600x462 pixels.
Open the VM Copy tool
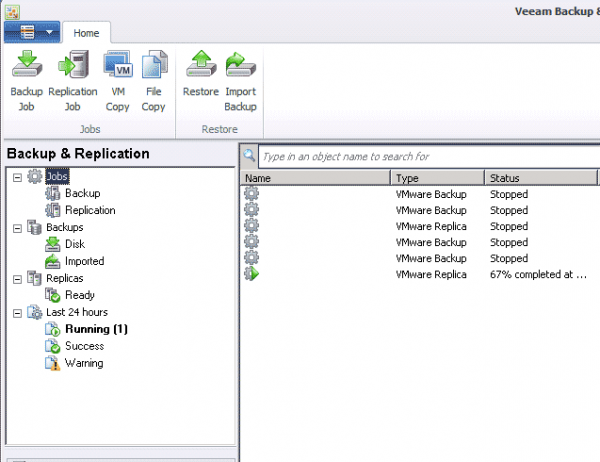coord(117,80)
